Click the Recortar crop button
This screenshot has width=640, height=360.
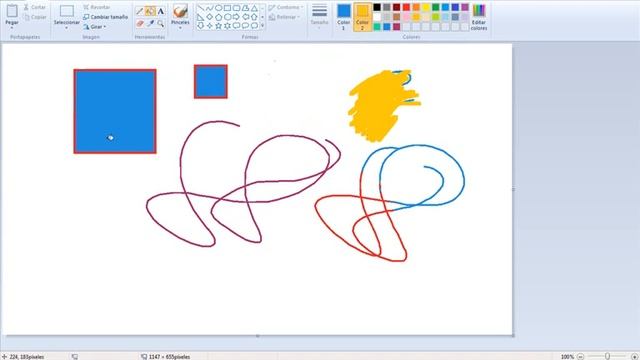(97, 7)
